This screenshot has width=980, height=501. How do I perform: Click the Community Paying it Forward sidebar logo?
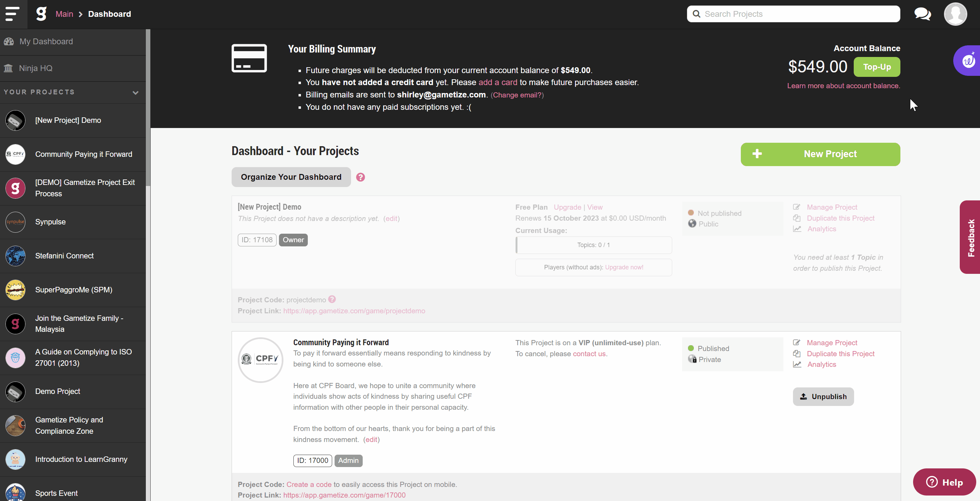(x=15, y=154)
